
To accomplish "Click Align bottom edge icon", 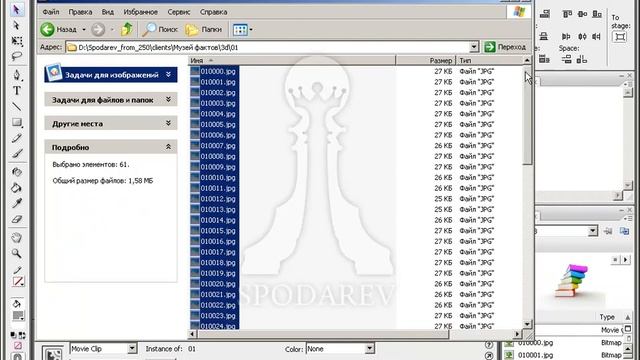I will [x=597, y=14].
